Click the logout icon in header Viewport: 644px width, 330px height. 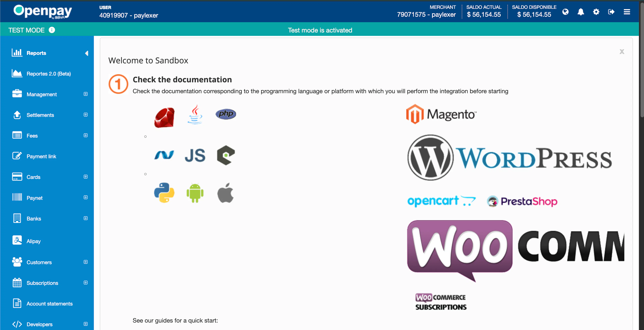611,12
